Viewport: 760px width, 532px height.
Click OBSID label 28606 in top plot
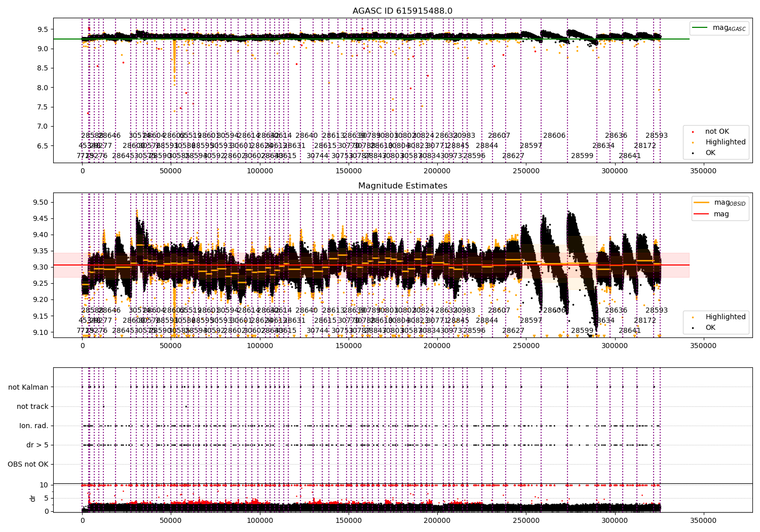click(554, 136)
